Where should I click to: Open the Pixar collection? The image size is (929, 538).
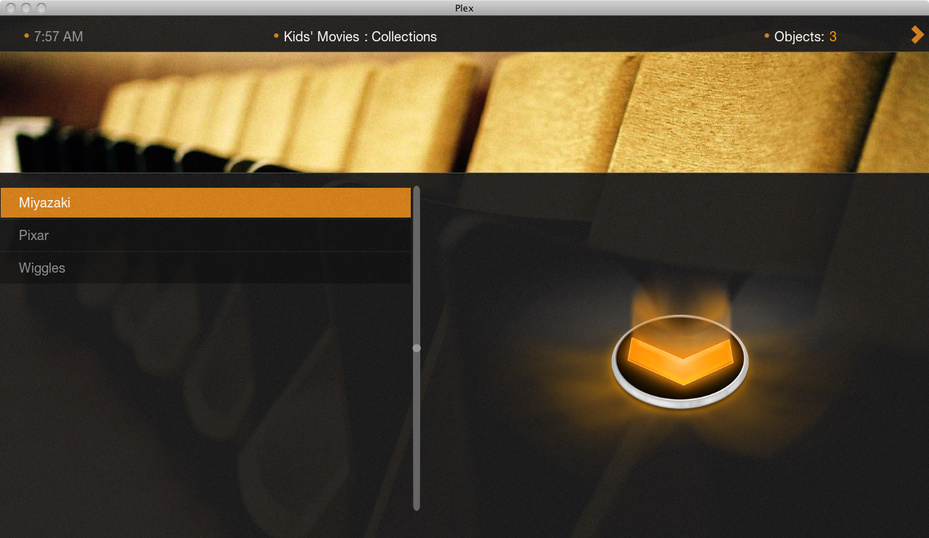click(x=206, y=235)
